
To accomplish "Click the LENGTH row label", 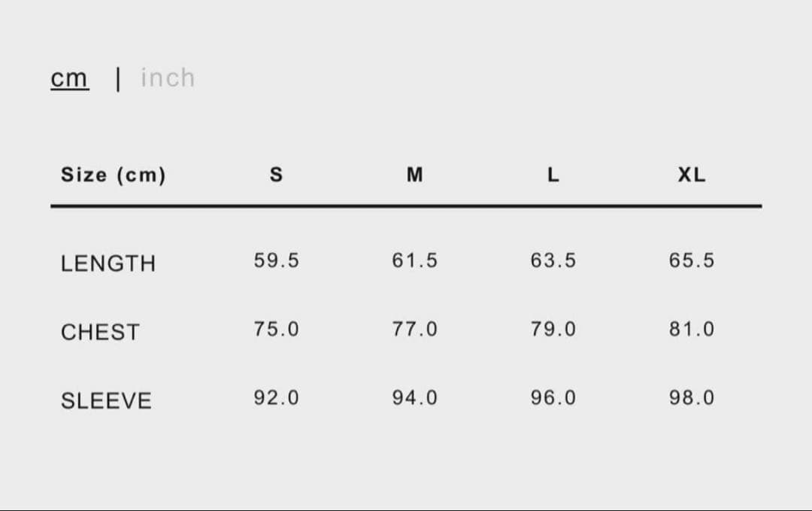I will (108, 263).
